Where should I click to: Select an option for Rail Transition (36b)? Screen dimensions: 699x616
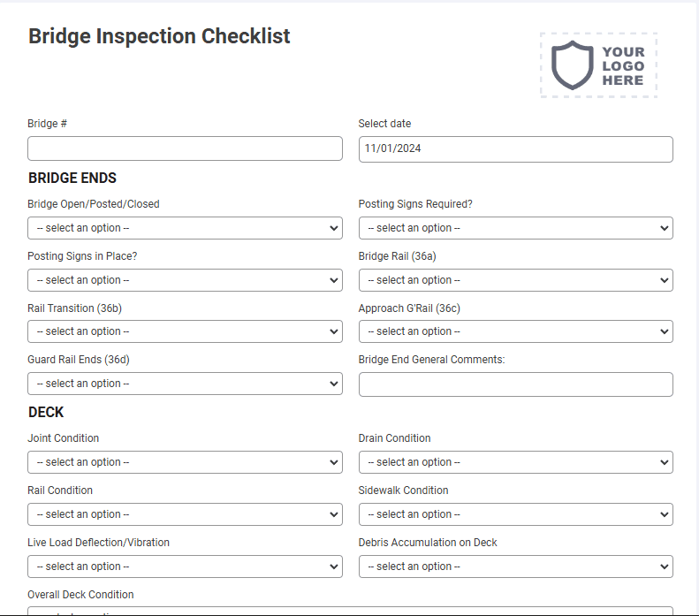click(185, 331)
